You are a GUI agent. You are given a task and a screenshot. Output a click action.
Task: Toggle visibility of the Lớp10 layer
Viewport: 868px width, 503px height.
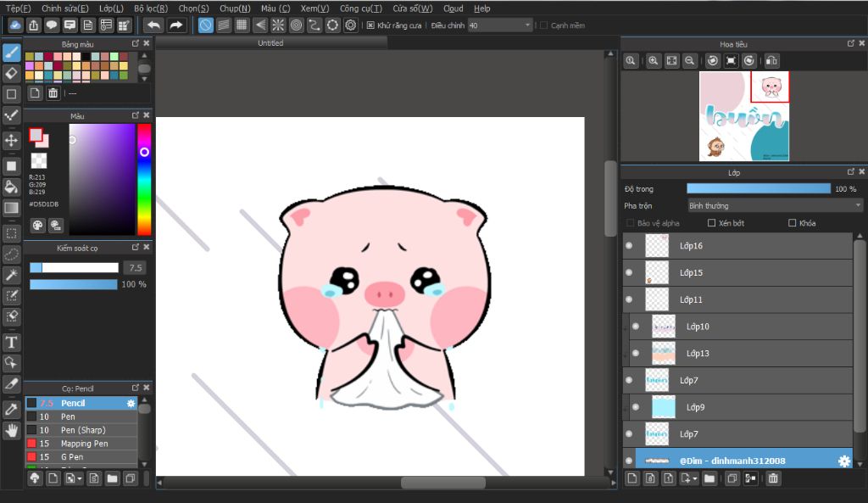[x=636, y=327]
